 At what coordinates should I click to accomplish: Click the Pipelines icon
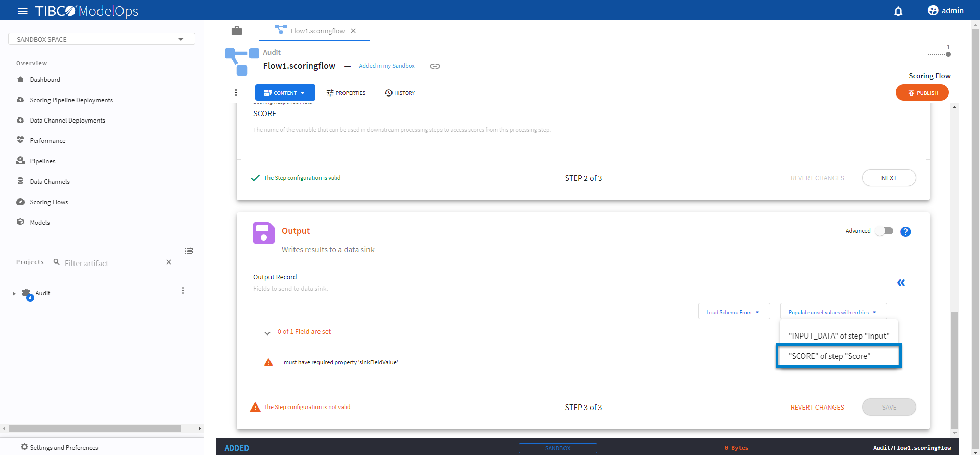[x=20, y=161]
